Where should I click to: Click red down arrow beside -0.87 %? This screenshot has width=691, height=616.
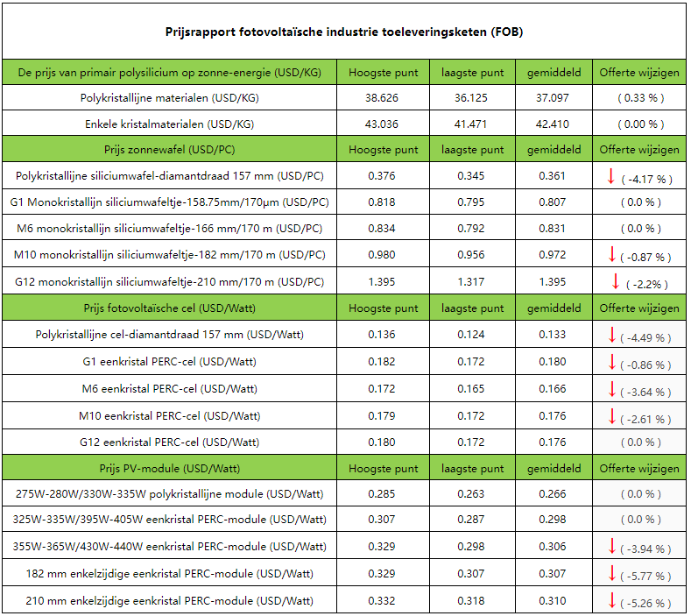click(x=611, y=254)
